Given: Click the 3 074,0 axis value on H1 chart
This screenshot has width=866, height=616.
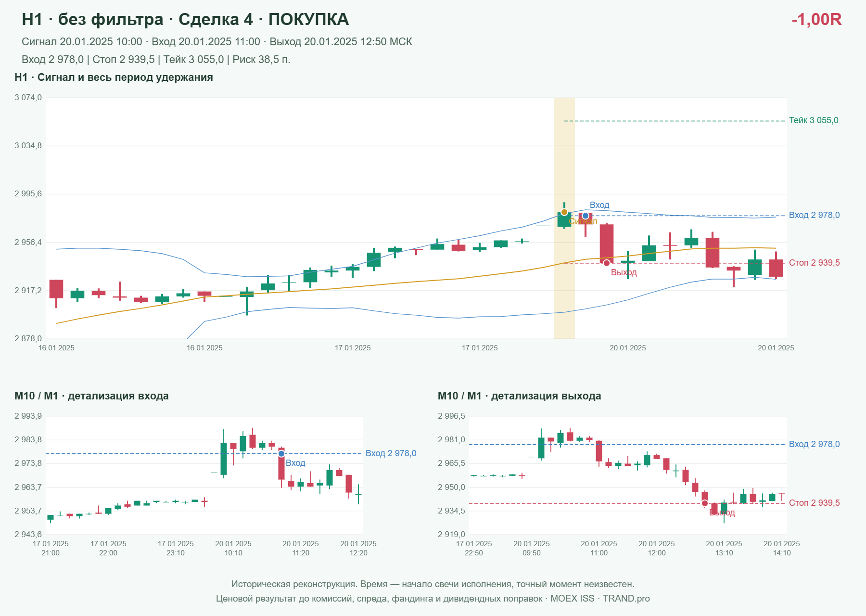Looking at the screenshot, I should tap(28, 98).
